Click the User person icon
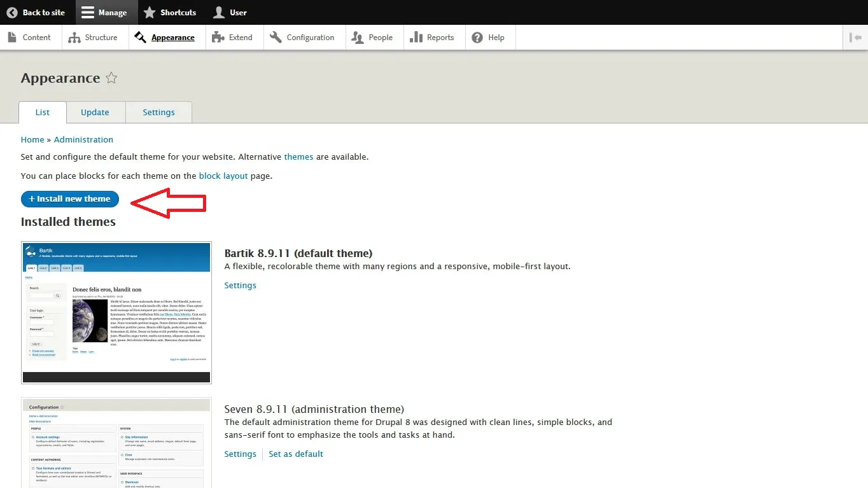The height and width of the screenshot is (488, 868). 219,12
